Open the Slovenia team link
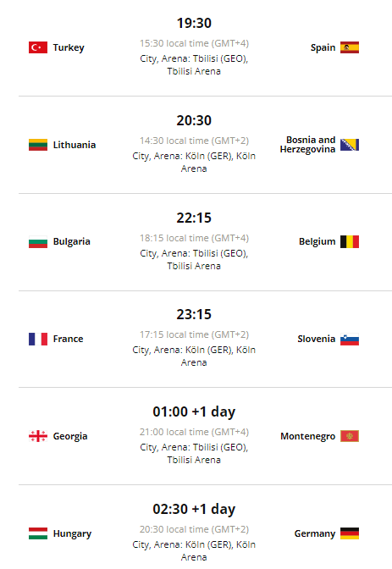The image size is (392, 569). 317,339
